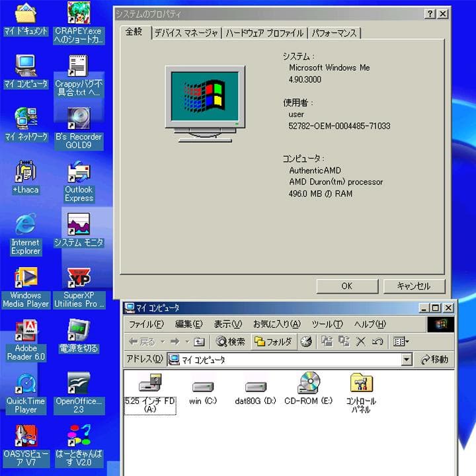Toggle the Folders pane button
Image resolution: width=476 pixels, height=476 pixels.
[x=273, y=342]
